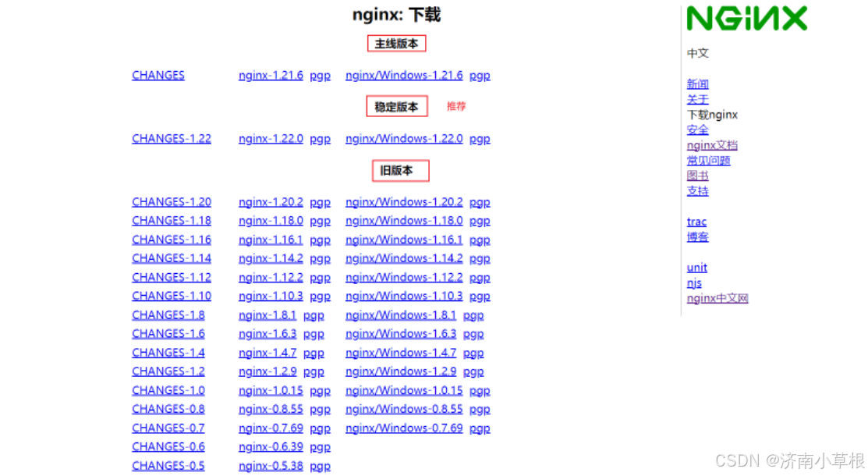Download nginx/Windows-0.7.69
Screen dimensions: 868x476
[x=404, y=428]
